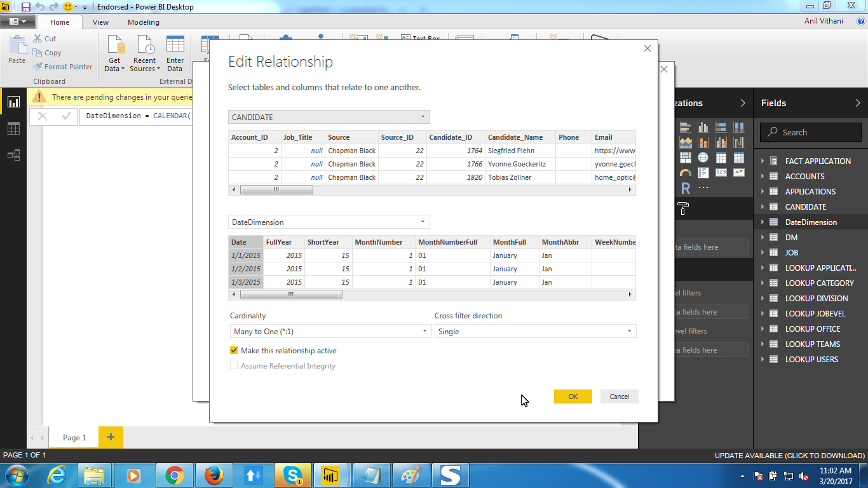Viewport: 868px width, 488px height.
Task: Add a new report page
Action: tap(111, 437)
